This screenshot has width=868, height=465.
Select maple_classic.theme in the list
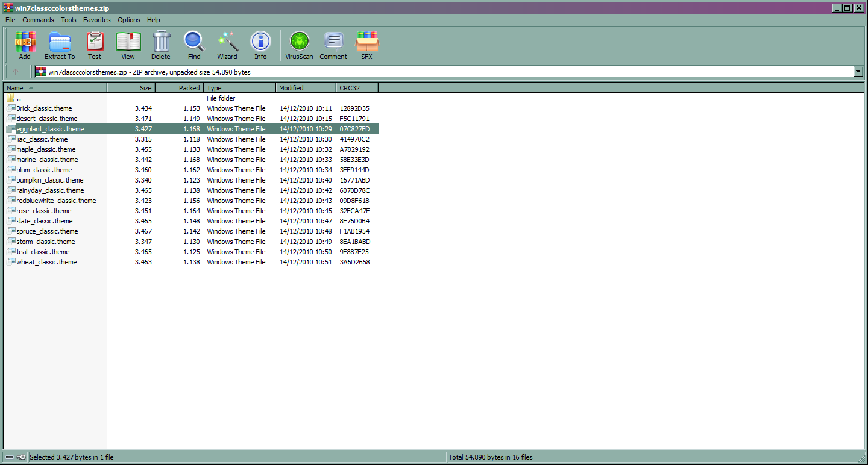click(x=46, y=149)
